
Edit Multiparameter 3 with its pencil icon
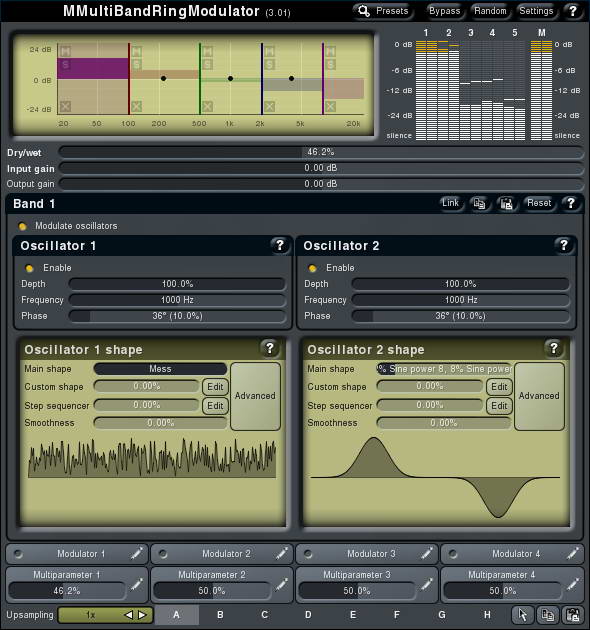click(427, 585)
